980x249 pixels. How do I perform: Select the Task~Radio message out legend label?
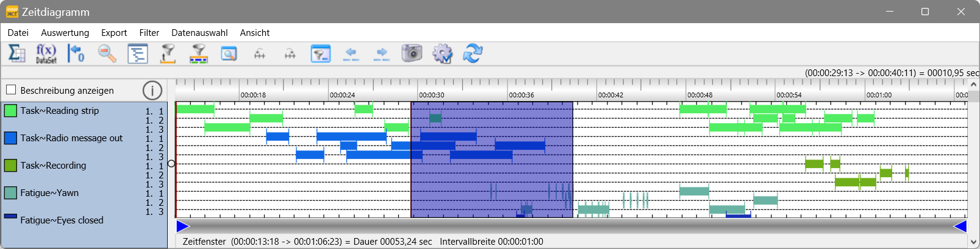coord(71,138)
